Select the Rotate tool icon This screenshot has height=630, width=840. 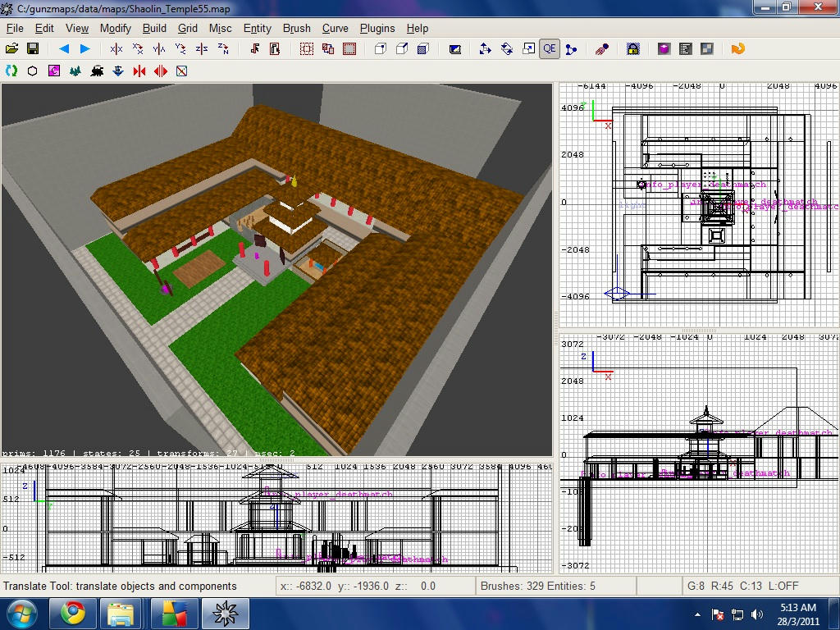click(507, 49)
